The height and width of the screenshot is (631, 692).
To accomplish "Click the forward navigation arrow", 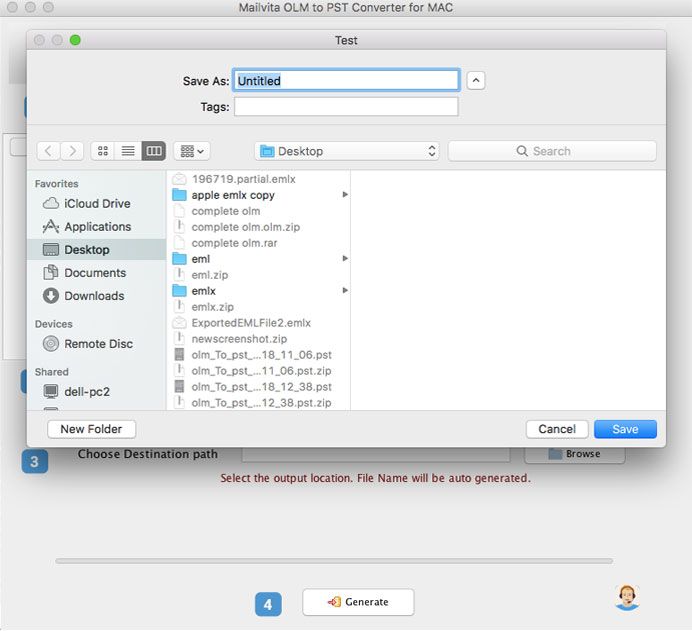I will (72, 151).
